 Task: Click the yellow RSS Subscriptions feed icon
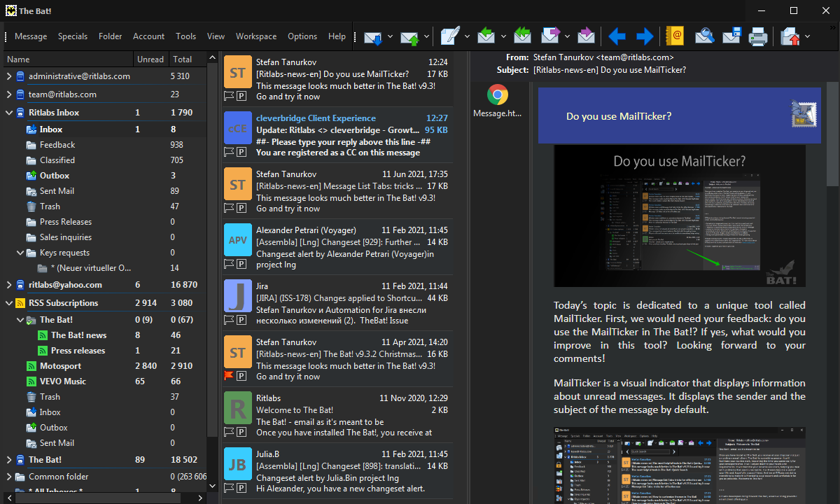[20, 303]
